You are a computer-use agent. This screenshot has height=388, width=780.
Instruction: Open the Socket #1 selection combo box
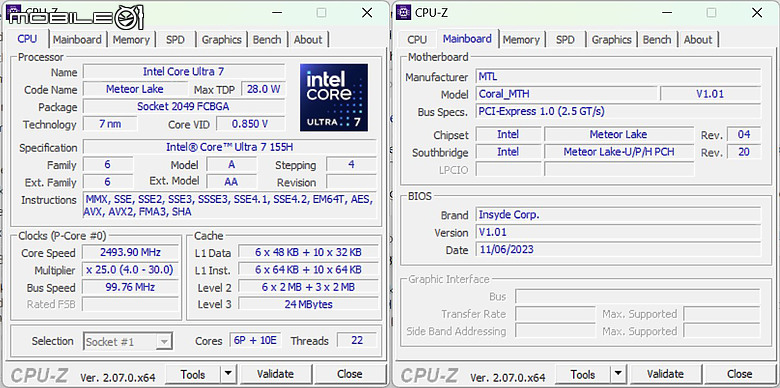128,341
